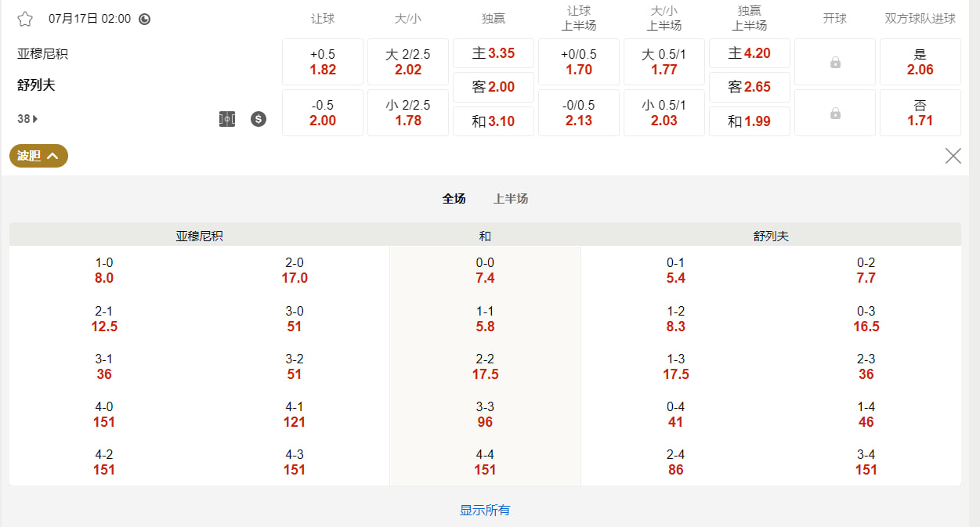This screenshot has width=980, height=527.
Task: Select correct score 2-4 at 86
Action: [676, 462]
